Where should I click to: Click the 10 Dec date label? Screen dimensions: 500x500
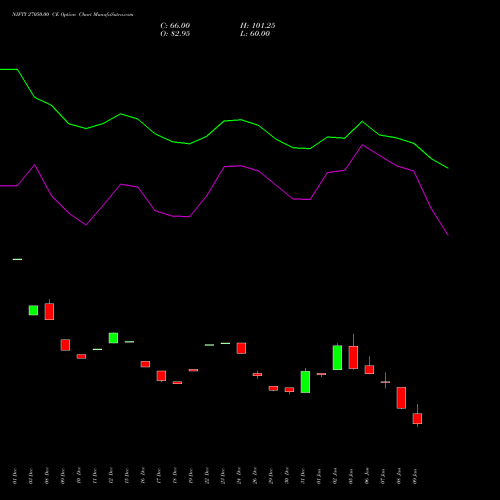pyautogui.click(x=79, y=476)
